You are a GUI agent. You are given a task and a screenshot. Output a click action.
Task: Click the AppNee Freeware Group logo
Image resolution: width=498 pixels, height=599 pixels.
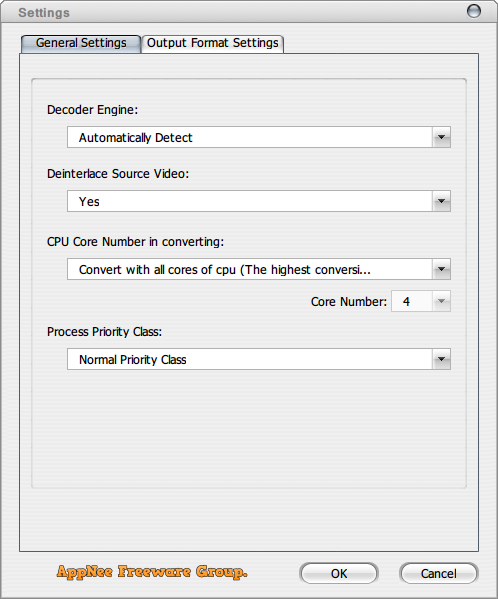[152, 572]
